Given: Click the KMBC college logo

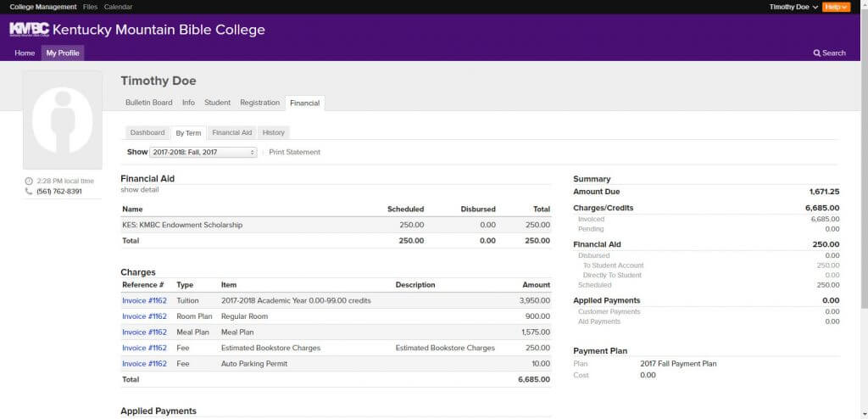Looking at the screenshot, I should click(30, 30).
